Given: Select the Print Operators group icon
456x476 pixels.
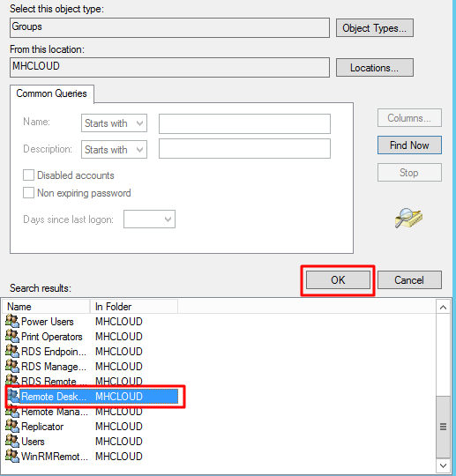Looking at the screenshot, I should coord(12,336).
